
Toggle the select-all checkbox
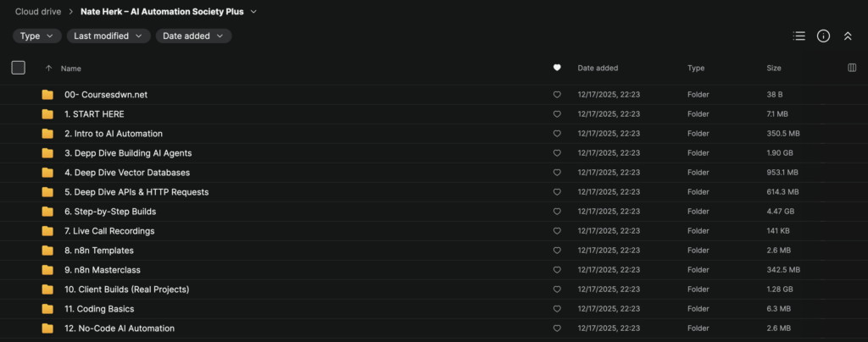(18, 68)
